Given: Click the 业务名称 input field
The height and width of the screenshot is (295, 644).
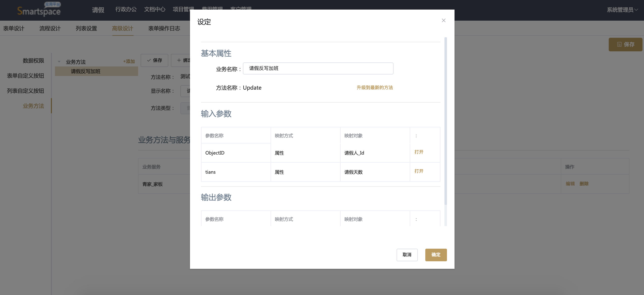Looking at the screenshot, I should click(318, 68).
